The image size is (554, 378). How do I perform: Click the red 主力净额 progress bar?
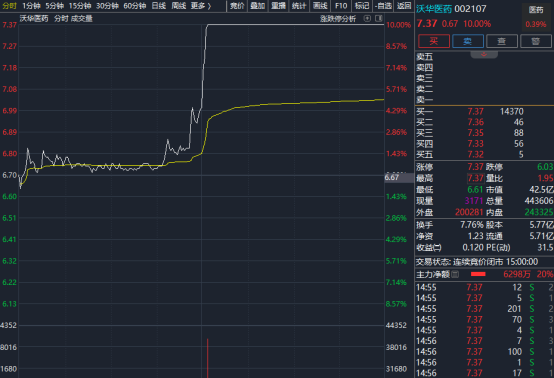click(x=478, y=274)
